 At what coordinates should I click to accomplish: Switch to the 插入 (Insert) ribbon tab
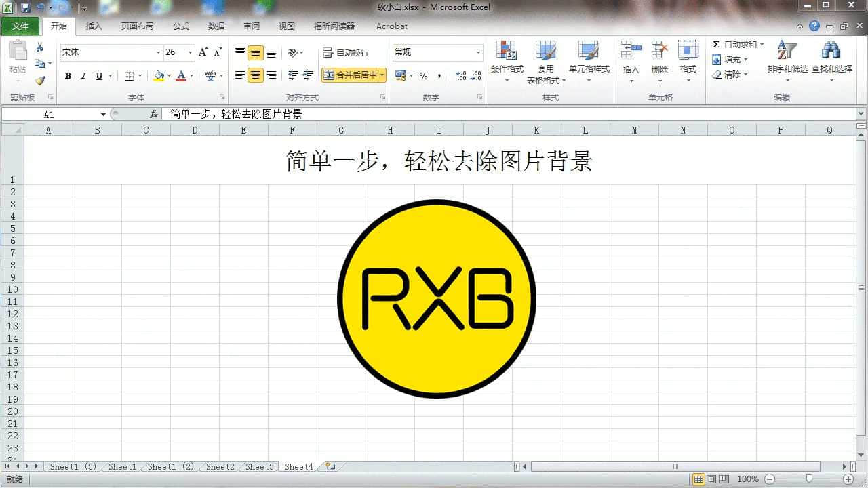click(x=94, y=26)
